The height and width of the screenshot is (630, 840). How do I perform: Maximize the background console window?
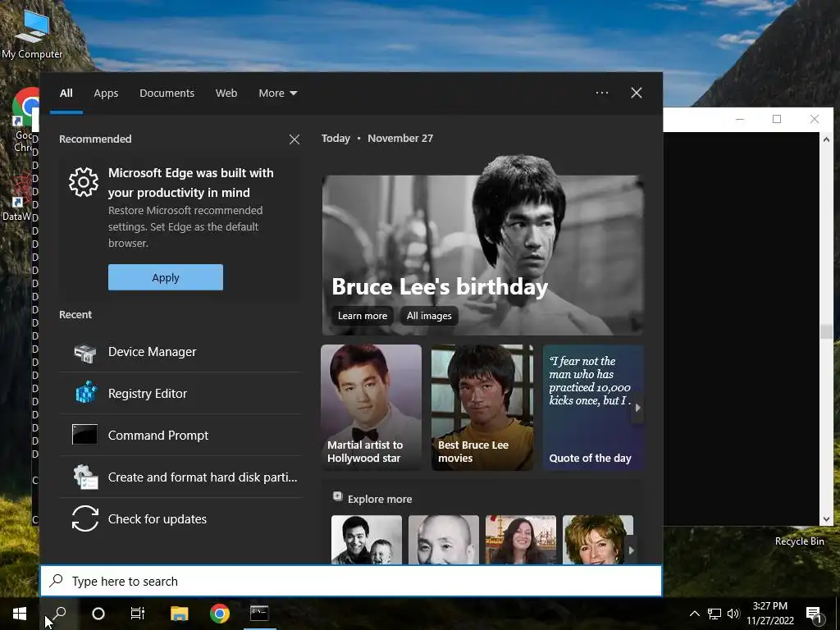(777, 119)
